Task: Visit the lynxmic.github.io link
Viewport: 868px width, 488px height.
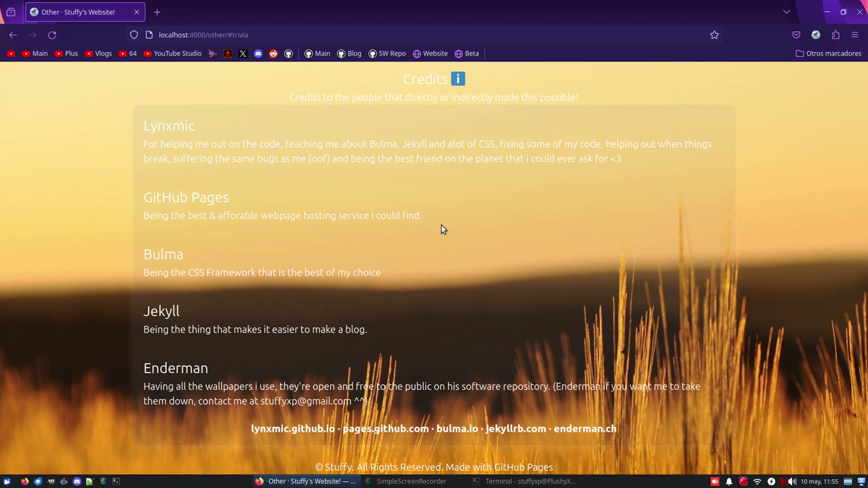Action: tap(293, 428)
